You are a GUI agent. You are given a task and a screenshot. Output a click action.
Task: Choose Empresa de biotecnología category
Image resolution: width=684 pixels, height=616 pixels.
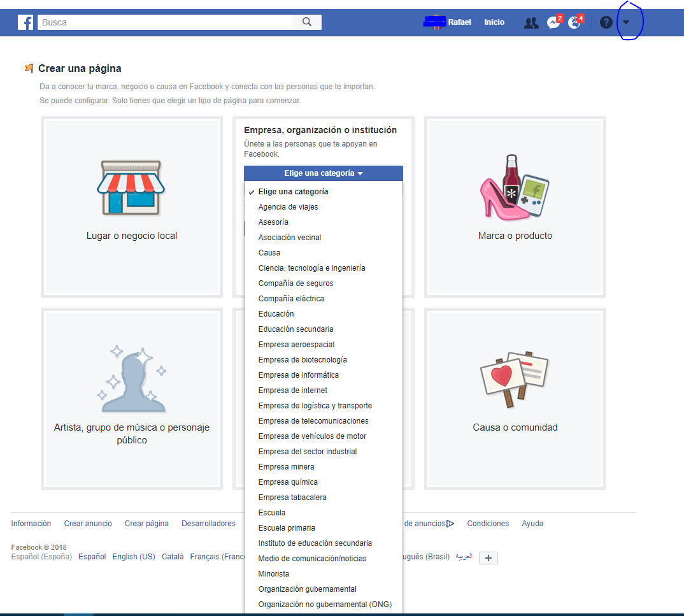tap(324, 359)
